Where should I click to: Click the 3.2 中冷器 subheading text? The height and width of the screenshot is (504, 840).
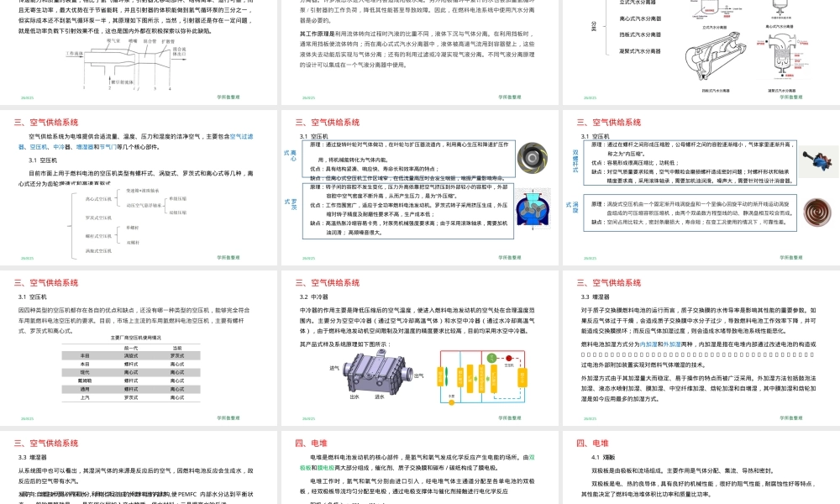(x=314, y=297)
